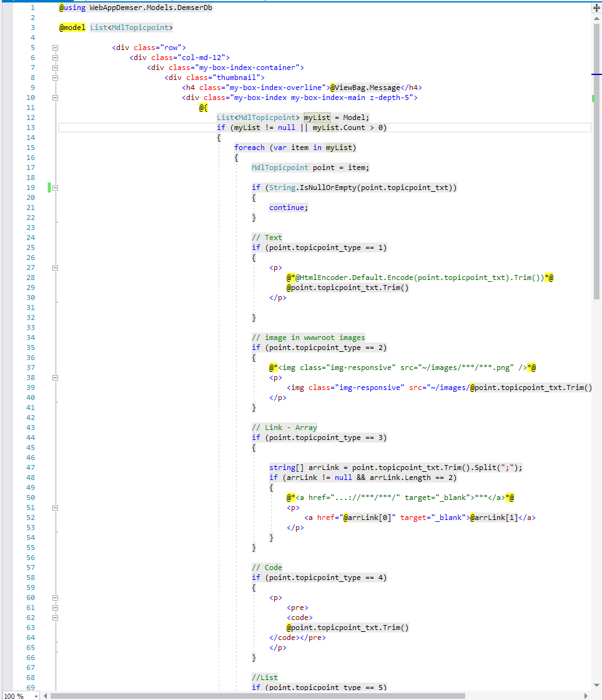
Task: Collapse the div class="row" block on line 5
Action: pos(56,47)
